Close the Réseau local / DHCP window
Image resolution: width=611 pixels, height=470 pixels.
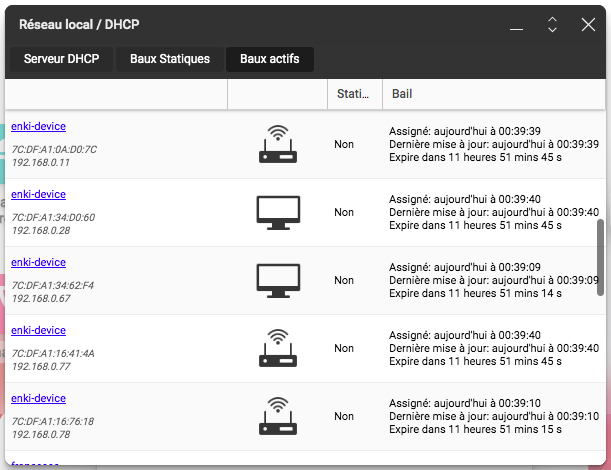click(x=588, y=25)
